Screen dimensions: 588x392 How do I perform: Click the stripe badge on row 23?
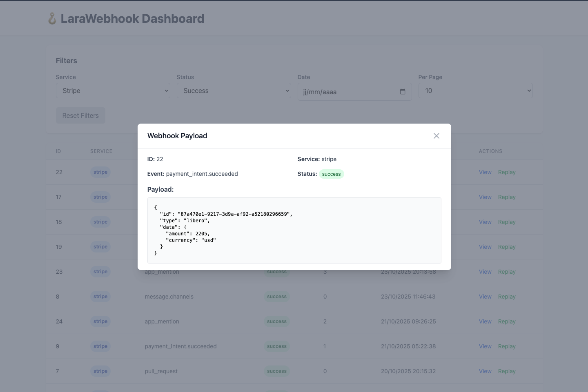(x=100, y=272)
